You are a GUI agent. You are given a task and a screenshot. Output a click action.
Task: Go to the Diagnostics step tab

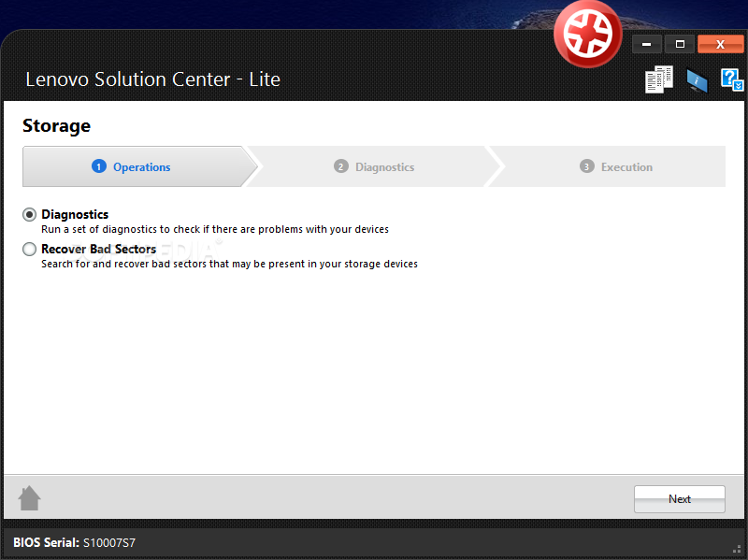(374, 166)
